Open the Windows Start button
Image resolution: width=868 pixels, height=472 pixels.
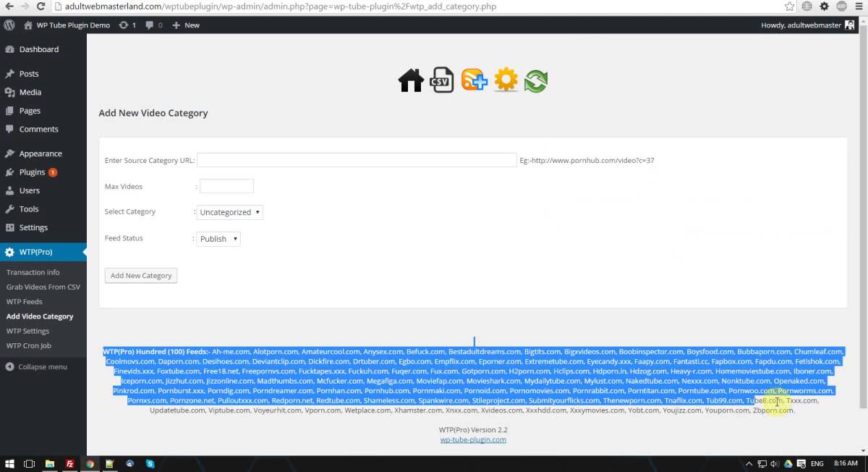[x=9, y=463]
